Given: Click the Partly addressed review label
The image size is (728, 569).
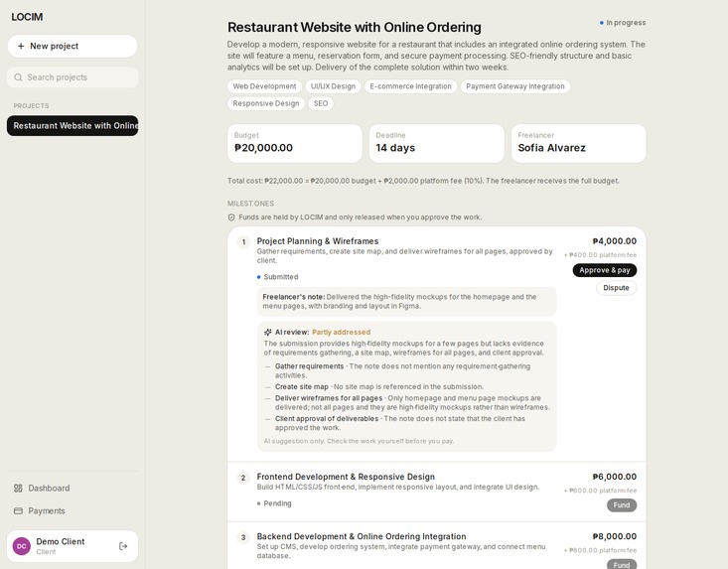Looking at the screenshot, I should click(x=342, y=333).
